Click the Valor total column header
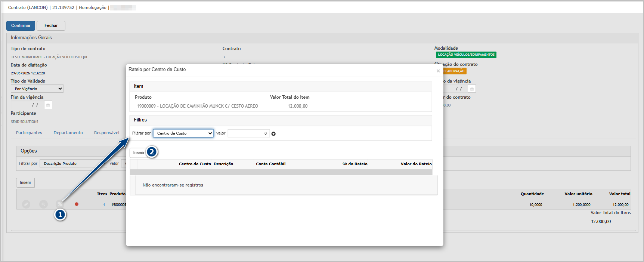 620,194
